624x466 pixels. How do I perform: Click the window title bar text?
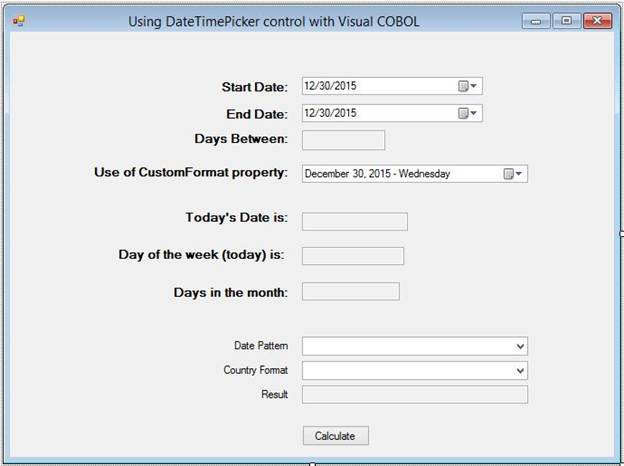pos(274,21)
